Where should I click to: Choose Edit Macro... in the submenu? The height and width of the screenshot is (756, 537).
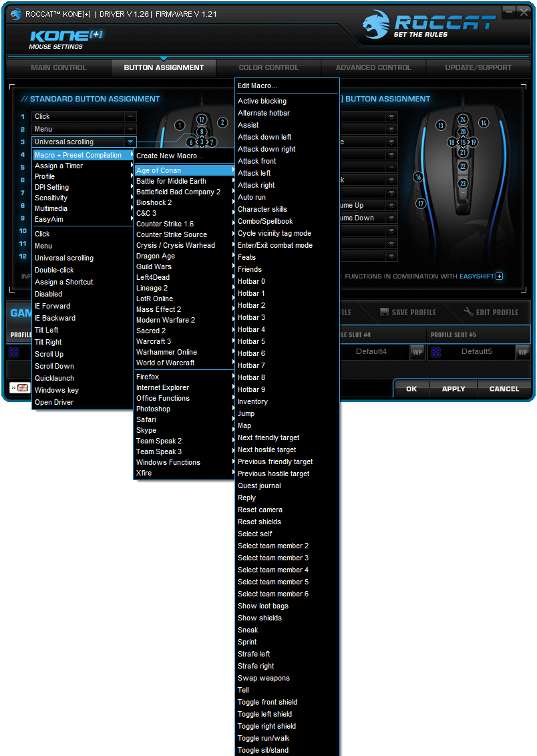click(x=287, y=86)
